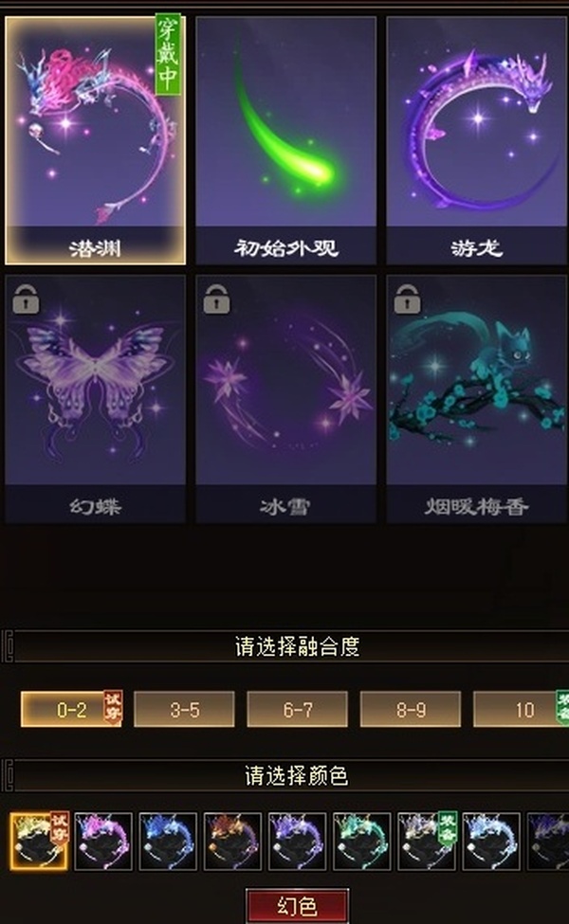Select fusion level 0-2
Viewport: 569px width, 924px height.
71,710
